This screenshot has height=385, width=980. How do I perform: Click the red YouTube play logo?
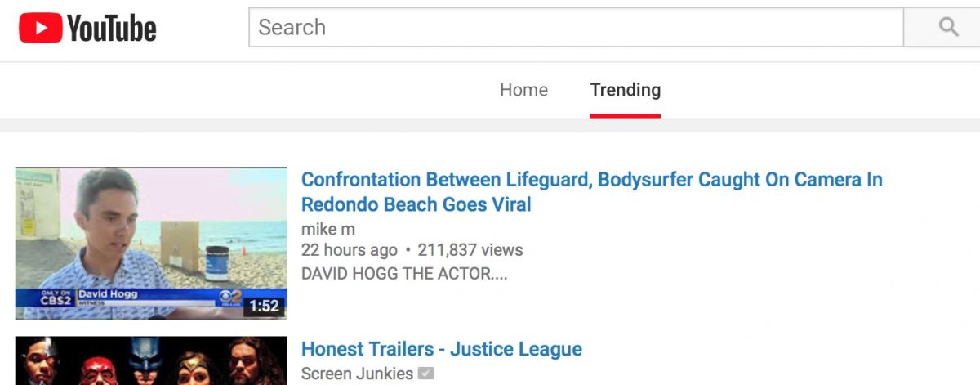tap(41, 29)
